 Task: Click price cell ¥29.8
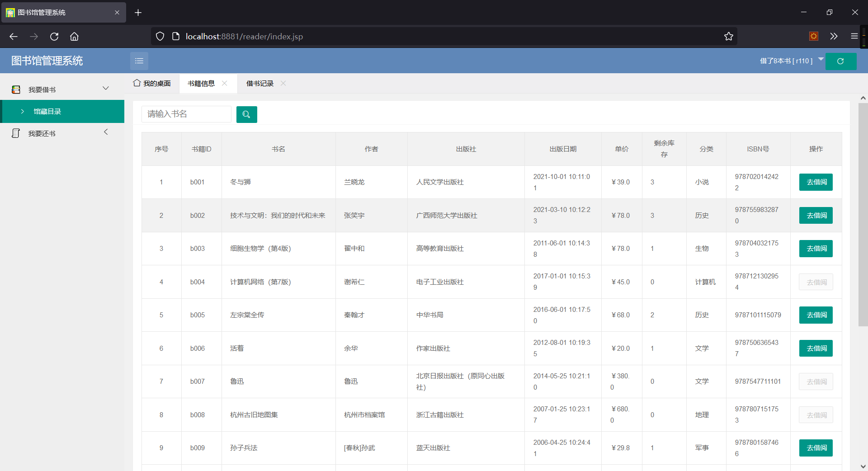point(621,448)
